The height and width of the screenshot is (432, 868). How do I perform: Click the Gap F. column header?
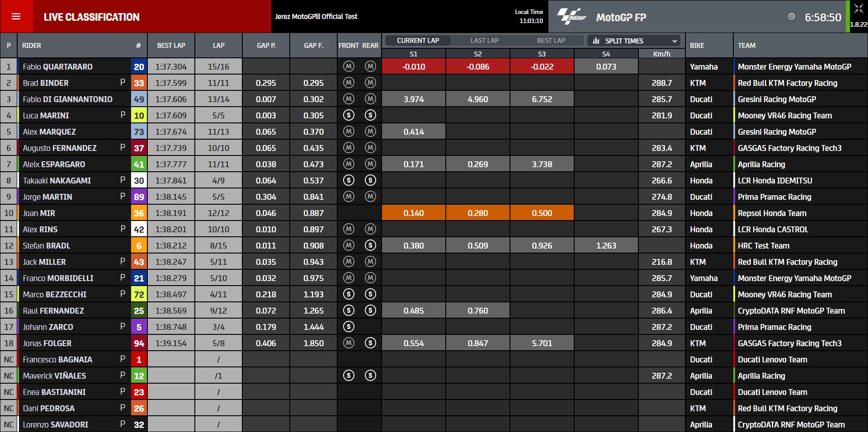[313, 45]
